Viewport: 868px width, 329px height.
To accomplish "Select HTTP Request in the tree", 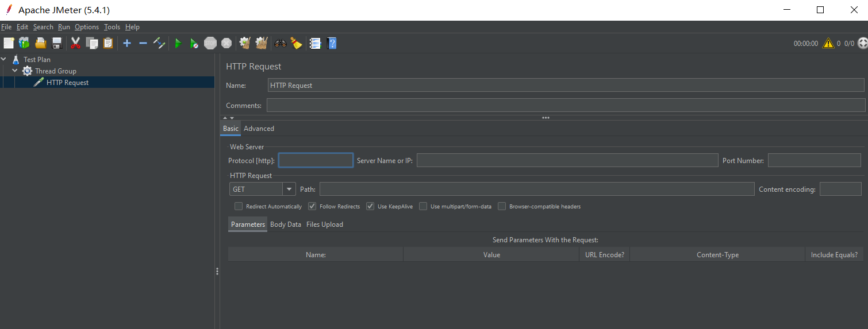I will 67,82.
